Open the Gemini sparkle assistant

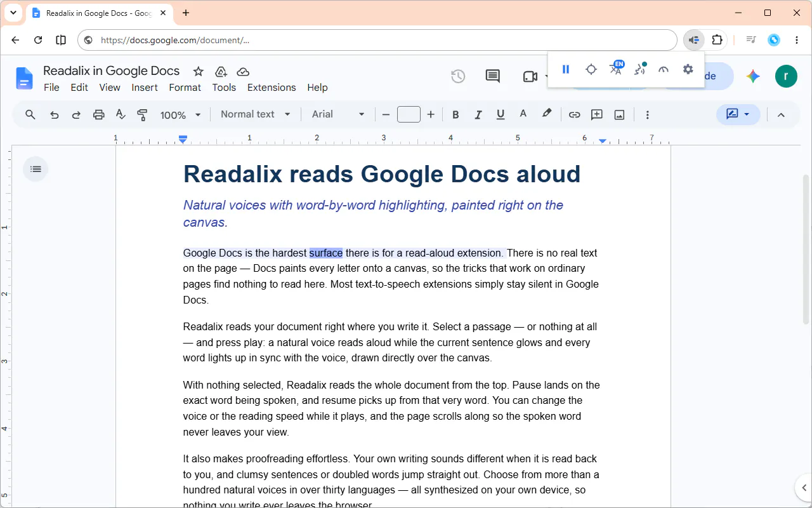[753, 76]
